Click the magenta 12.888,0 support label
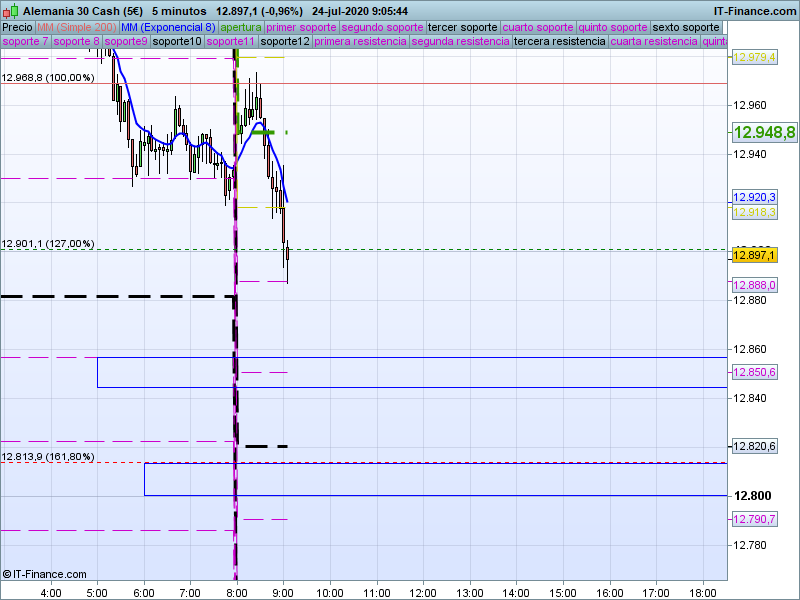The height and width of the screenshot is (600, 800). 754,285
